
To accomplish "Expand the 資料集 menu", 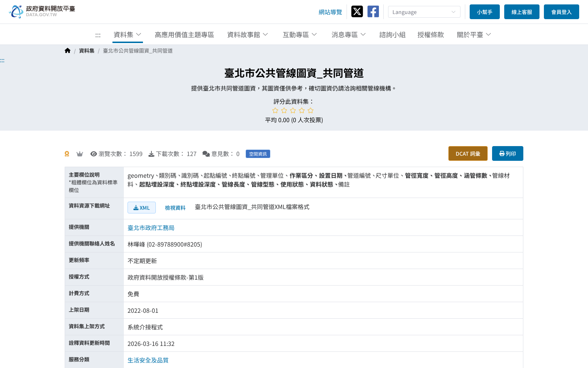I will coord(128,35).
